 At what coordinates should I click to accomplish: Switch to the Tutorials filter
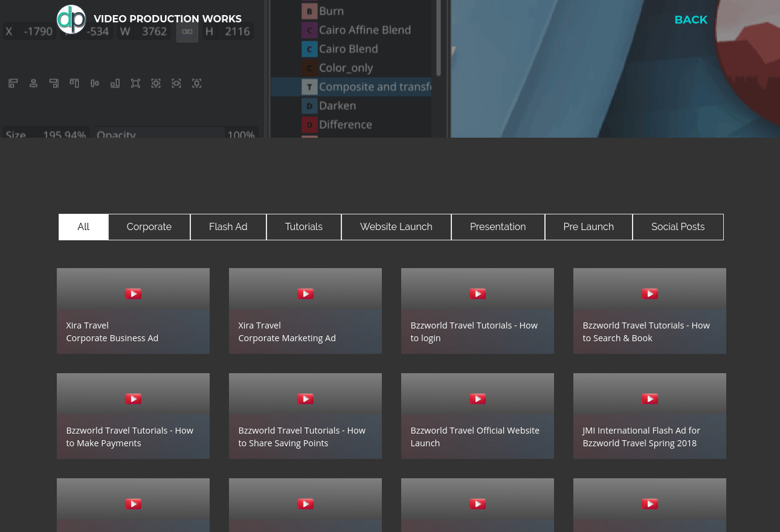coord(304,227)
